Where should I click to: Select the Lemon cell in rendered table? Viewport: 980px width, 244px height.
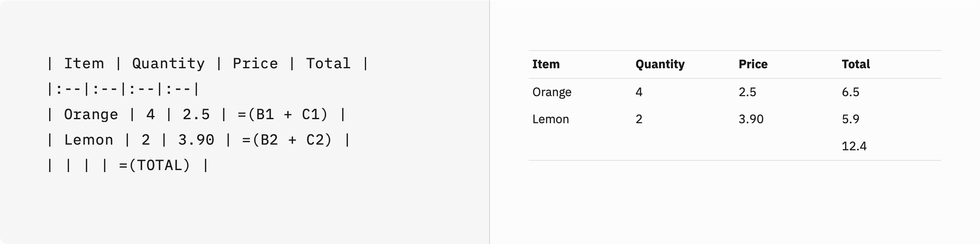tap(551, 119)
